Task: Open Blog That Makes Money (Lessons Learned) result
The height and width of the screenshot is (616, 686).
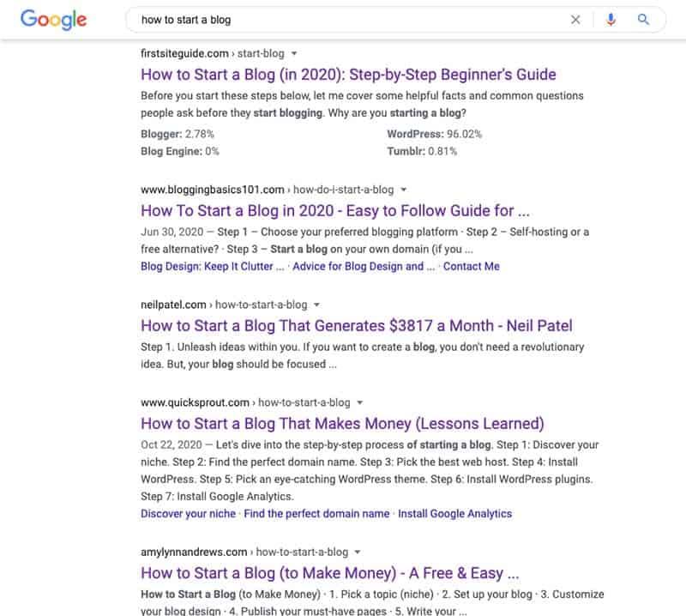Action: click(x=342, y=423)
